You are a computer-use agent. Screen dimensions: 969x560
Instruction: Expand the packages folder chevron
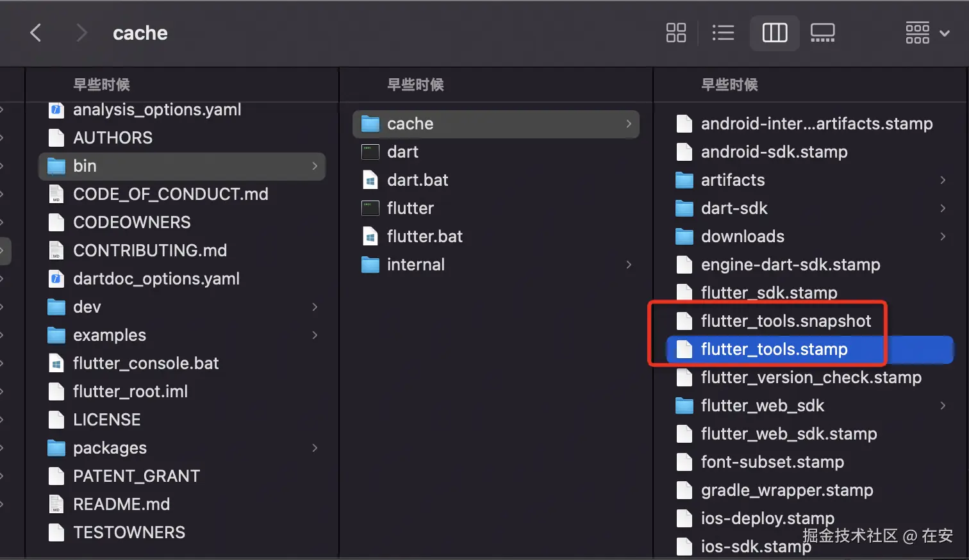click(x=314, y=448)
